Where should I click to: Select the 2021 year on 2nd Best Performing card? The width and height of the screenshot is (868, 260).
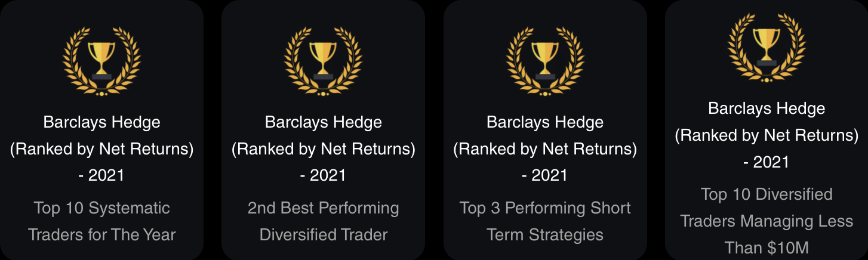point(328,175)
